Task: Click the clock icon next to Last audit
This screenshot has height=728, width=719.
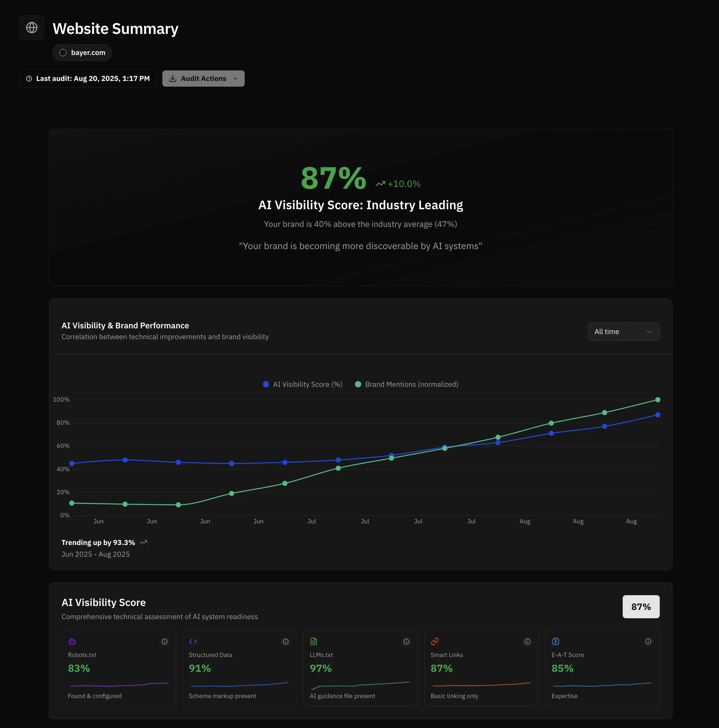Action: 29,79
